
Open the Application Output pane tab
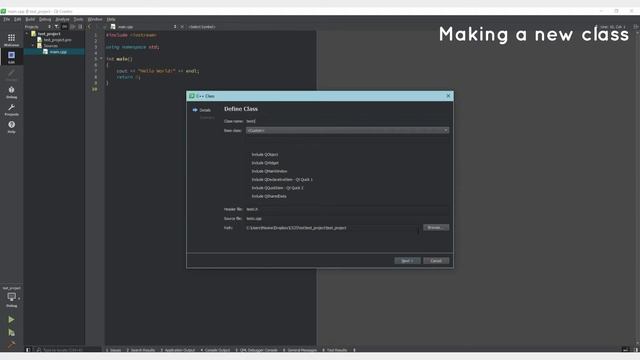click(178, 350)
